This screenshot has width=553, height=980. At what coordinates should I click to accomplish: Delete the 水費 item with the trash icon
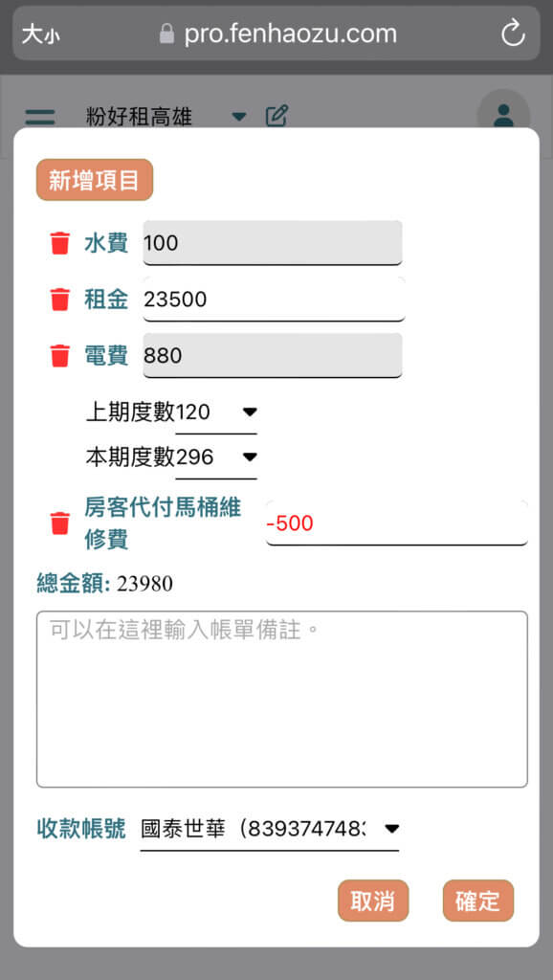click(60, 243)
